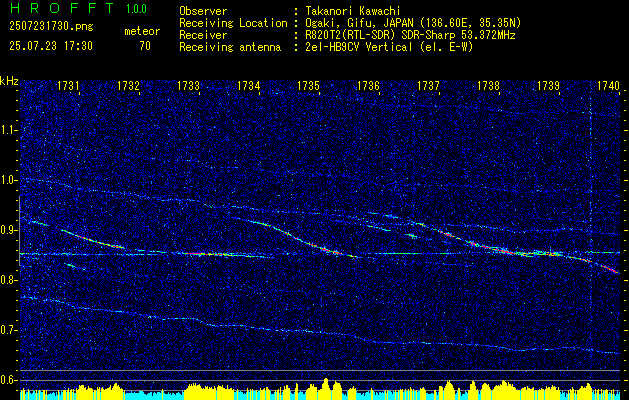Click the 1740 time marker
Screen dimensions: 629x400
609,85
